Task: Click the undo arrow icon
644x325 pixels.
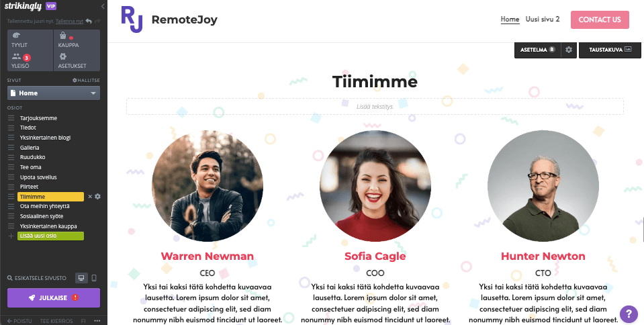Action: point(89,21)
